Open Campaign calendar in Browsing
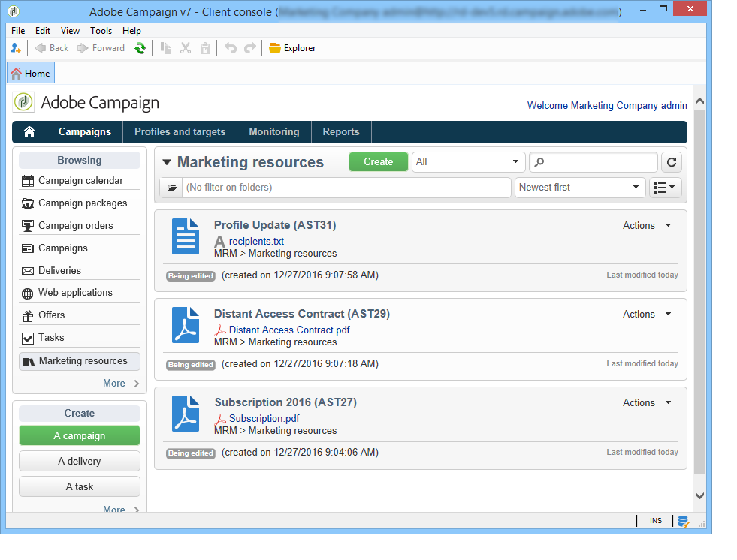Screen dimensions: 737x560 tap(80, 181)
